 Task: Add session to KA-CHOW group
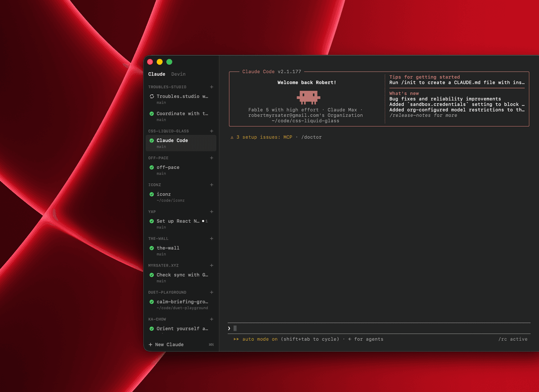212,319
